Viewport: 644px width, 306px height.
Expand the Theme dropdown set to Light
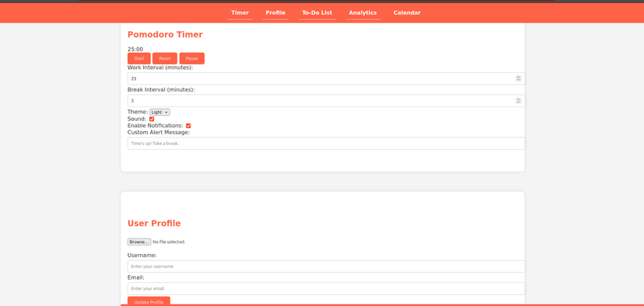pos(159,112)
